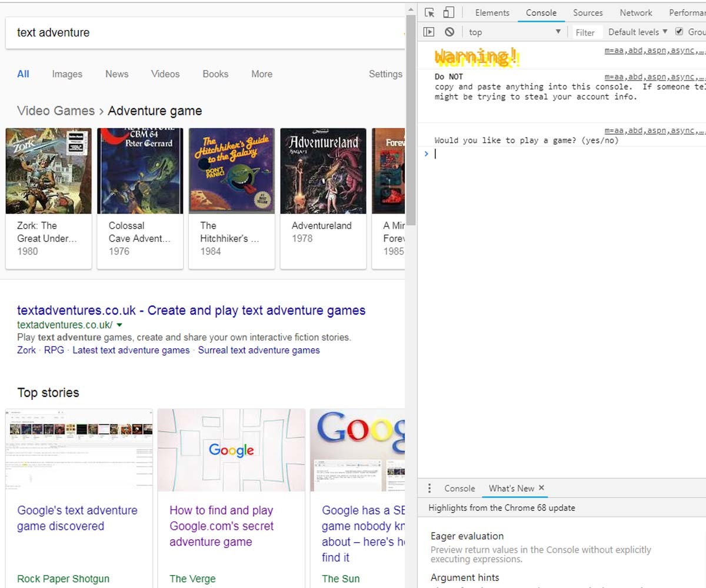Open source link beside Warning message
This screenshot has width=706, height=588.
654,51
